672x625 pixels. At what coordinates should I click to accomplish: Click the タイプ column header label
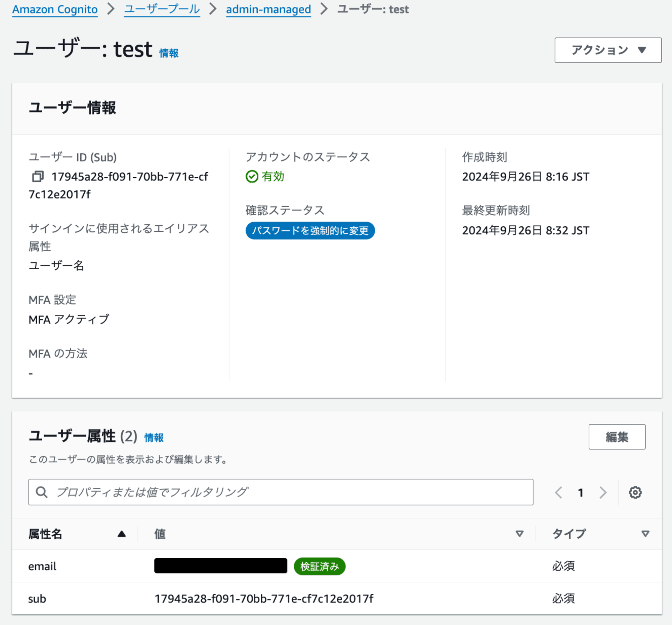pyautogui.click(x=569, y=534)
